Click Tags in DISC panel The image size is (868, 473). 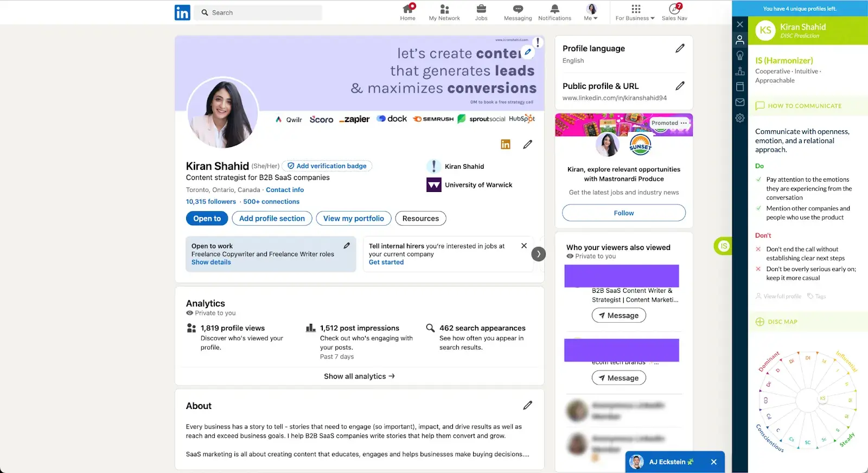(x=816, y=296)
